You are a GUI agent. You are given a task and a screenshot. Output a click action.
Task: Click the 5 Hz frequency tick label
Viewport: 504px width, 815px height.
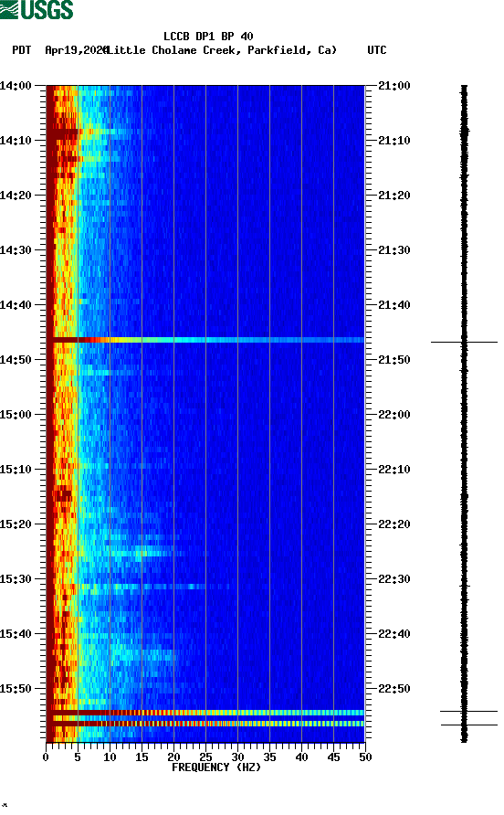click(78, 757)
